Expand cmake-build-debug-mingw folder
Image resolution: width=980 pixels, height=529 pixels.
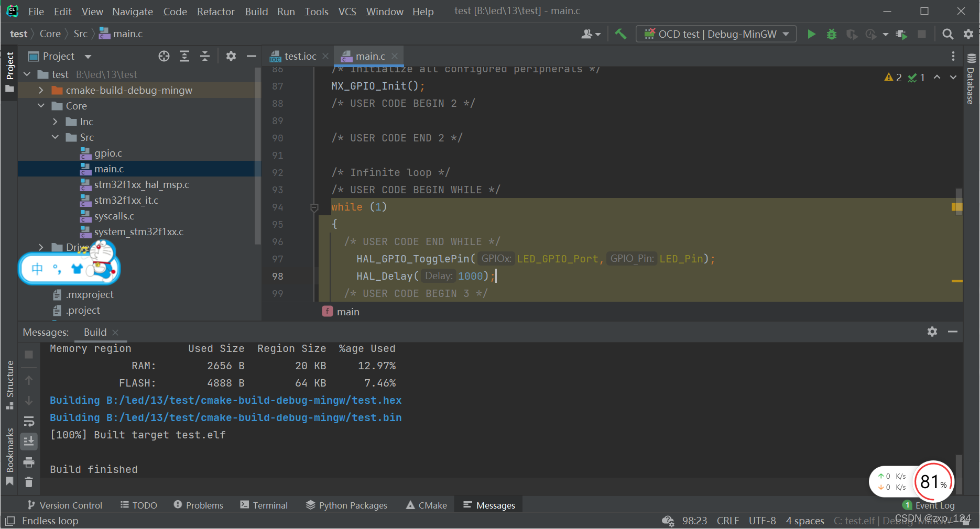tap(41, 90)
